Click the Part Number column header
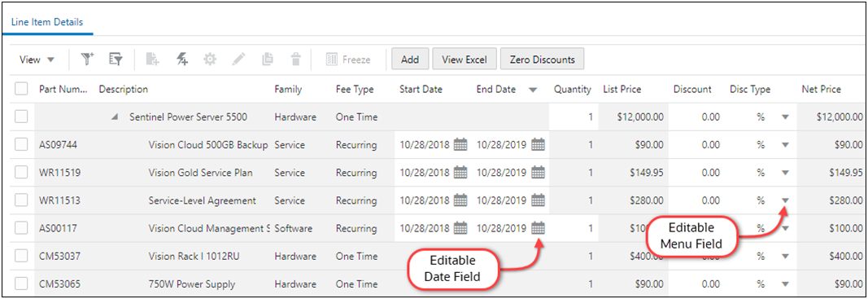 coord(63,90)
